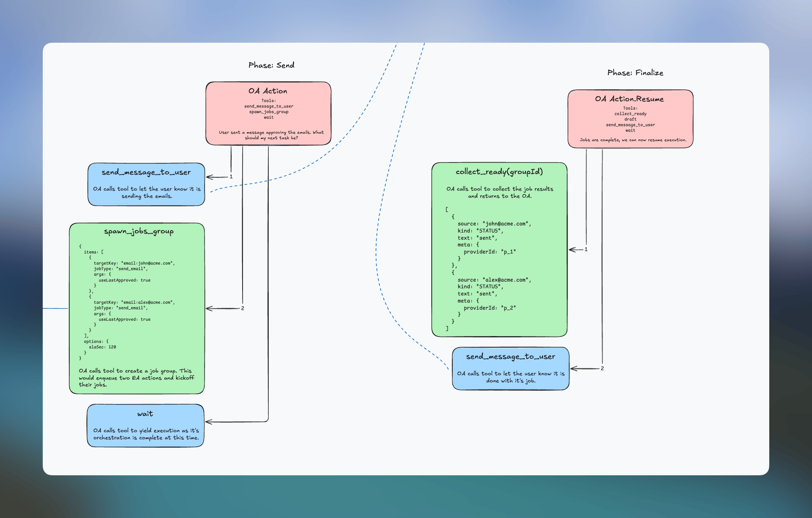The height and width of the screenshot is (518, 812).
Task: Click the "User sent a message approving" prompt text
Action: 271,132
